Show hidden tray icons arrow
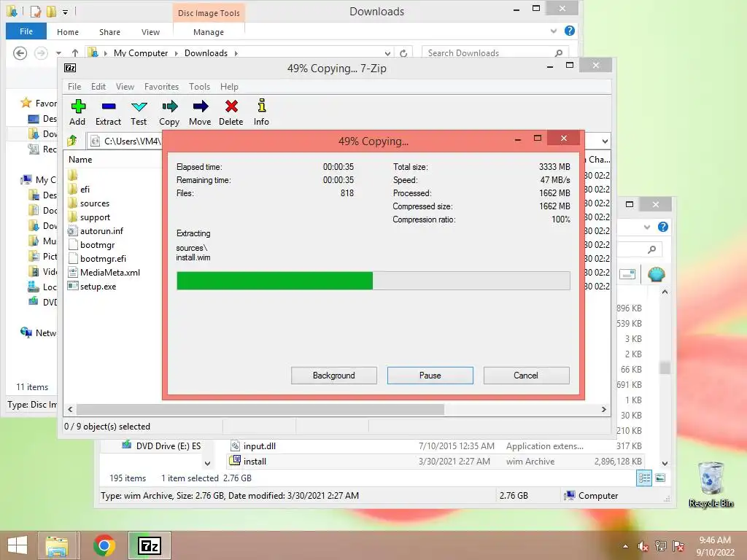The height and width of the screenshot is (560, 747). [625, 546]
